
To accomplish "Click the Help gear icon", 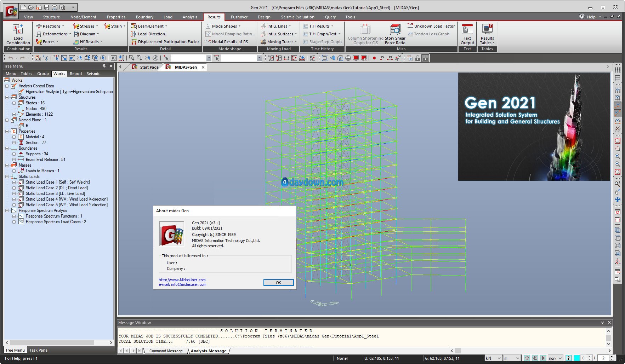I will (582, 17).
